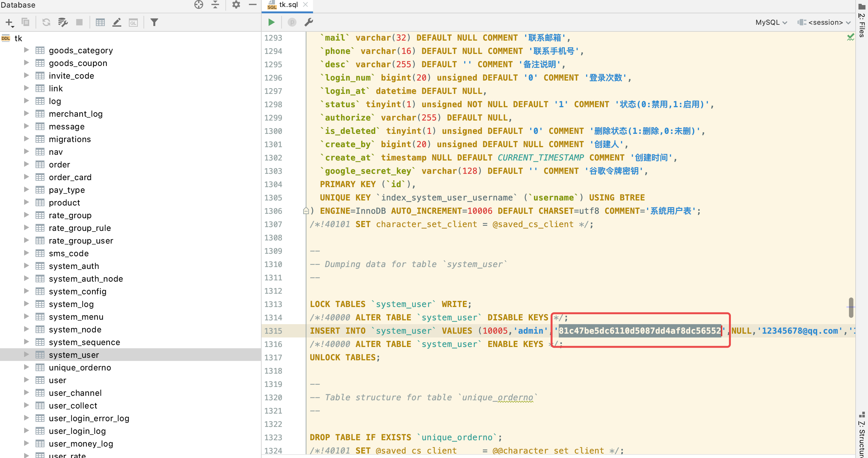Close the tk.sql tab
Screen dimensions: 868x458
click(305, 5)
